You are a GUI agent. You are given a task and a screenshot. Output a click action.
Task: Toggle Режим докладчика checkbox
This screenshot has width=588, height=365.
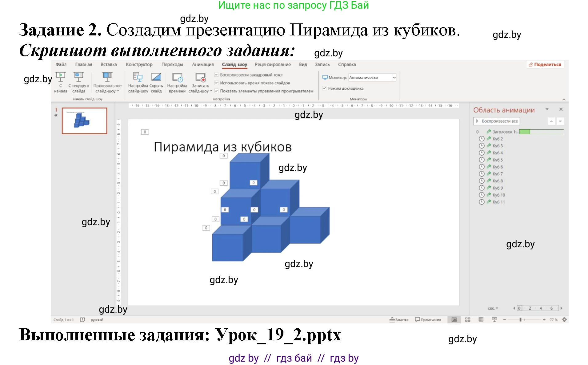(x=325, y=88)
